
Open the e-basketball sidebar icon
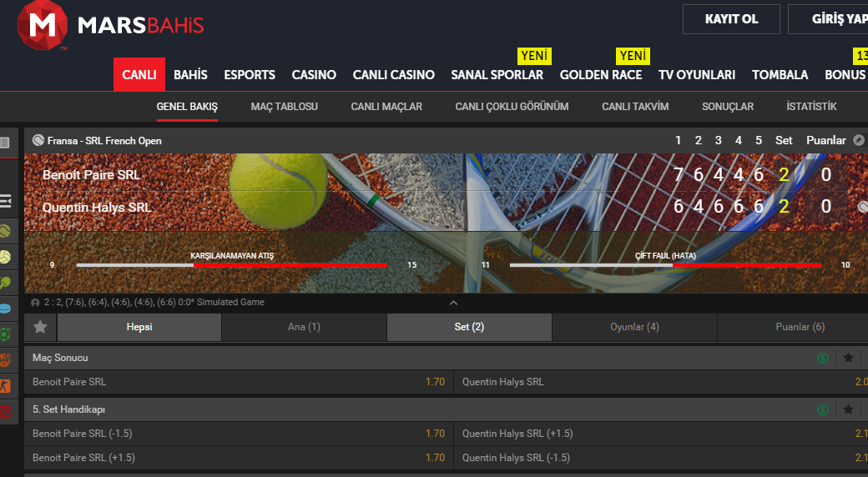pyautogui.click(x=6, y=359)
